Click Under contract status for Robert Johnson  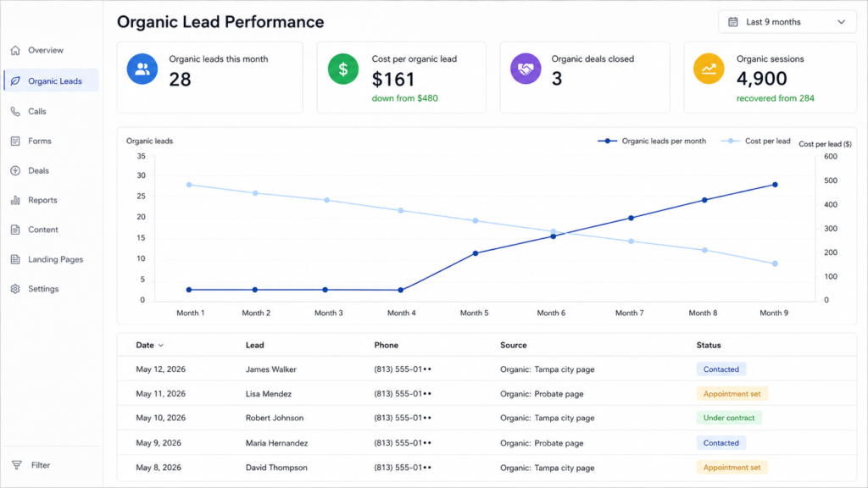[x=728, y=418]
